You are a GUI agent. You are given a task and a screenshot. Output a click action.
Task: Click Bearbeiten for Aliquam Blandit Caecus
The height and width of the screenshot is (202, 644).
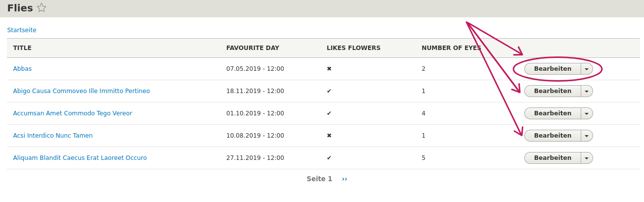[552, 158]
